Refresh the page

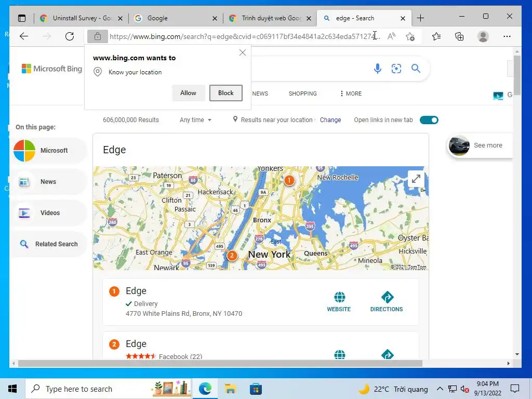70,36
